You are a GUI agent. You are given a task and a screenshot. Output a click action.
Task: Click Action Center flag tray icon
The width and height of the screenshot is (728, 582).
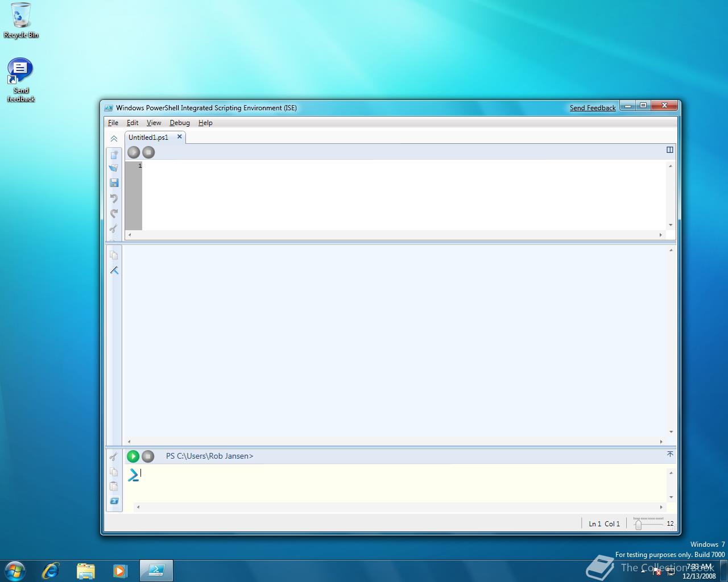[656, 572]
